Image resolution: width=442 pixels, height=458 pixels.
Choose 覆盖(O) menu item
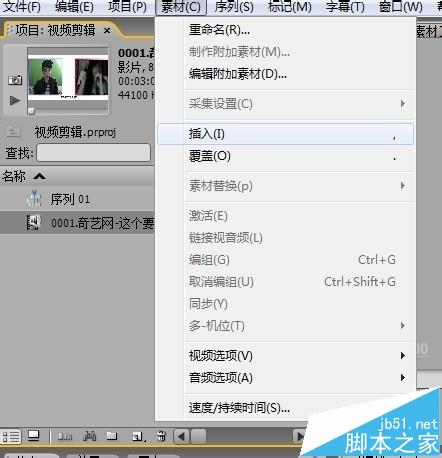pyautogui.click(x=286, y=156)
